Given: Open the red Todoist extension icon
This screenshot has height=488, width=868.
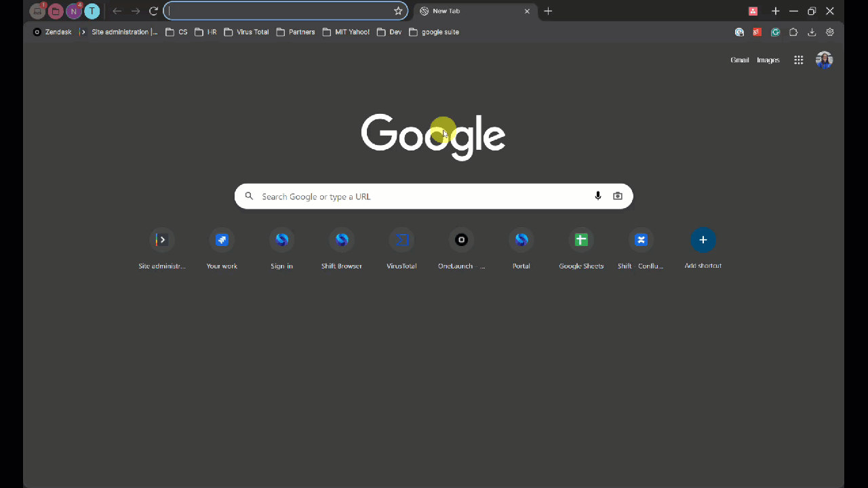Looking at the screenshot, I should click(x=757, y=32).
